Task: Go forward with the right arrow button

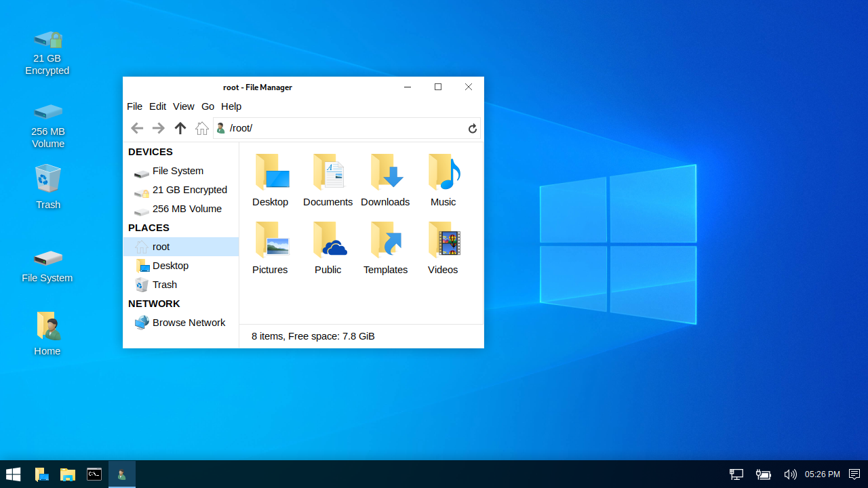Action: pyautogui.click(x=158, y=128)
